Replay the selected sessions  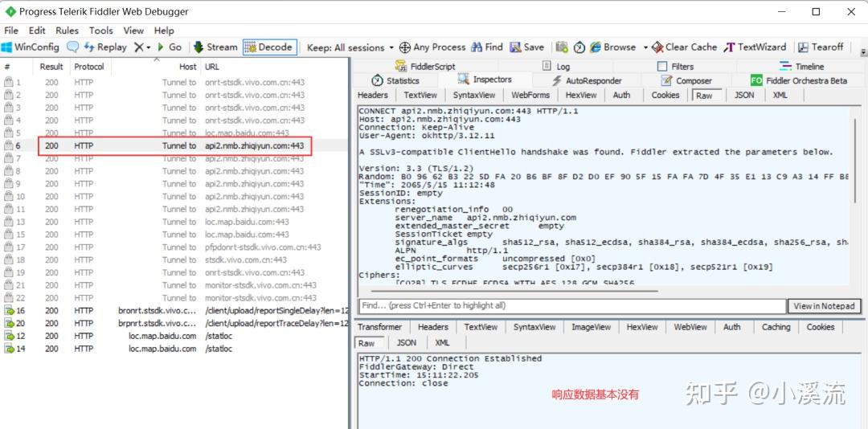pos(105,47)
